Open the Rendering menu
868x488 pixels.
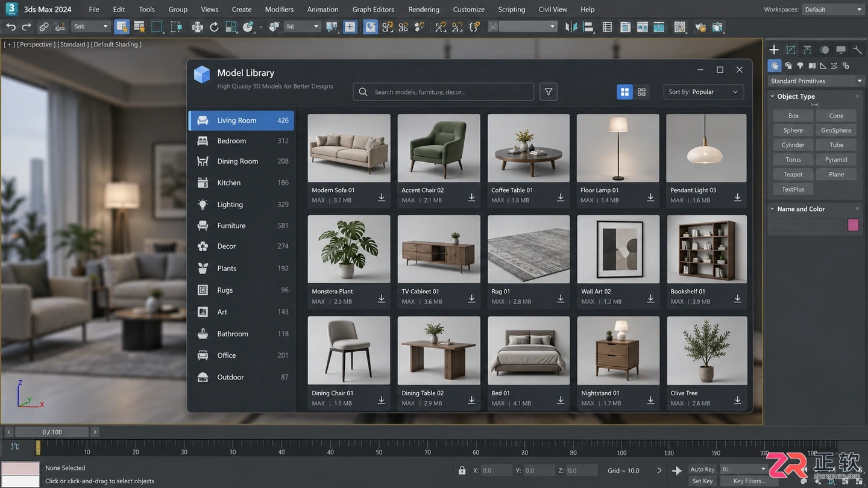click(x=424, y=10)
